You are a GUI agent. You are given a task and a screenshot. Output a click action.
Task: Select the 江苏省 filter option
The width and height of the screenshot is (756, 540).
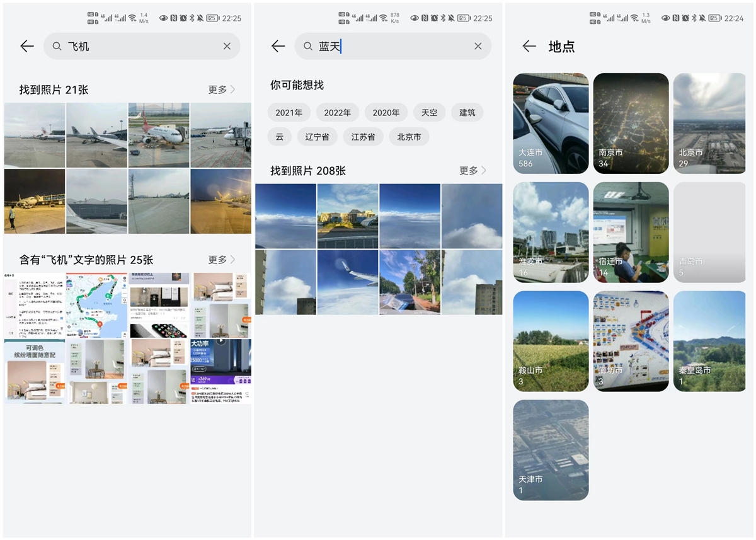pyautogui.click(x=363, y=136)
